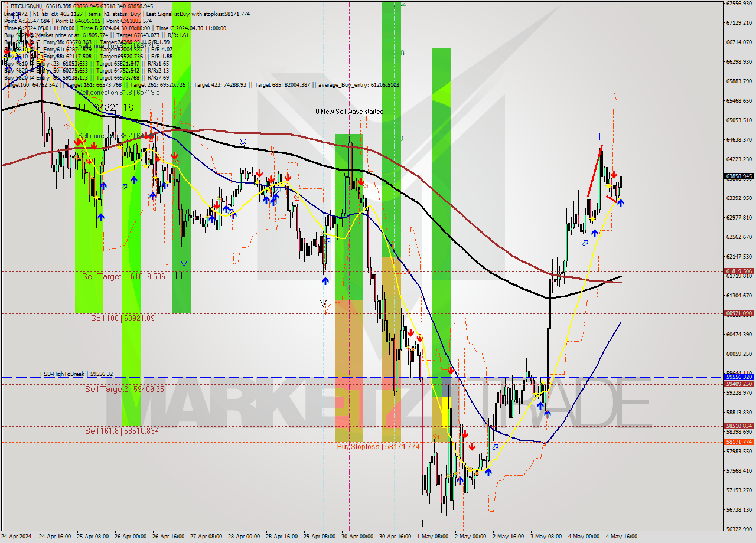Click the red 61819.506 price axis tag
Image resolution: width=756 pixels, height=543 pixels.
point(739,271)
